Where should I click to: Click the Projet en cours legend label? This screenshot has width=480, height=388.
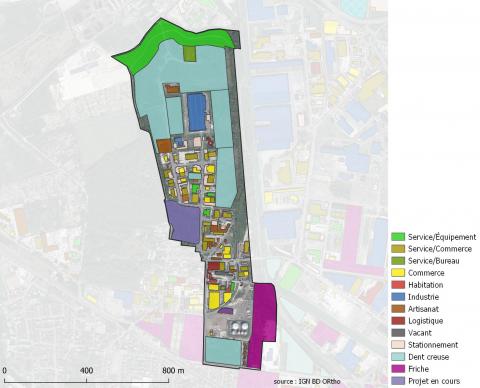pyautogui.click(x=434, y=381)
